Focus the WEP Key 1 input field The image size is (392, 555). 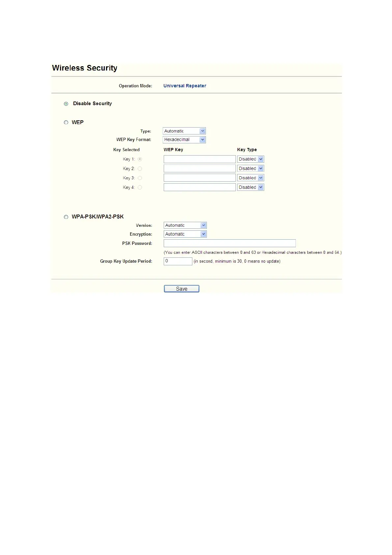pyautogui.click(x=200, y=159)
